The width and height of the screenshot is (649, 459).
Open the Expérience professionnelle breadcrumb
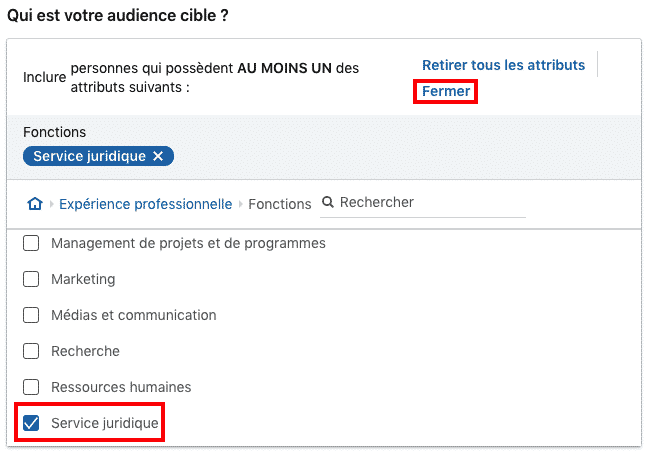[145, 204]
